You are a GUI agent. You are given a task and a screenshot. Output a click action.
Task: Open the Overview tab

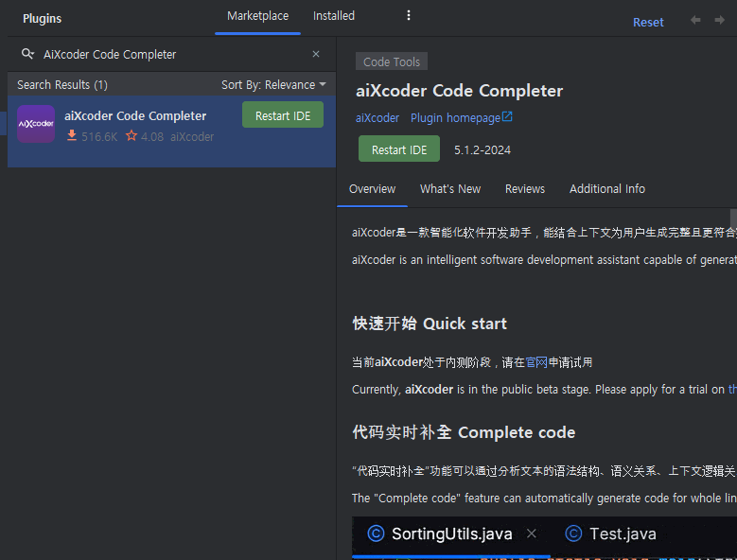[372, 189]
